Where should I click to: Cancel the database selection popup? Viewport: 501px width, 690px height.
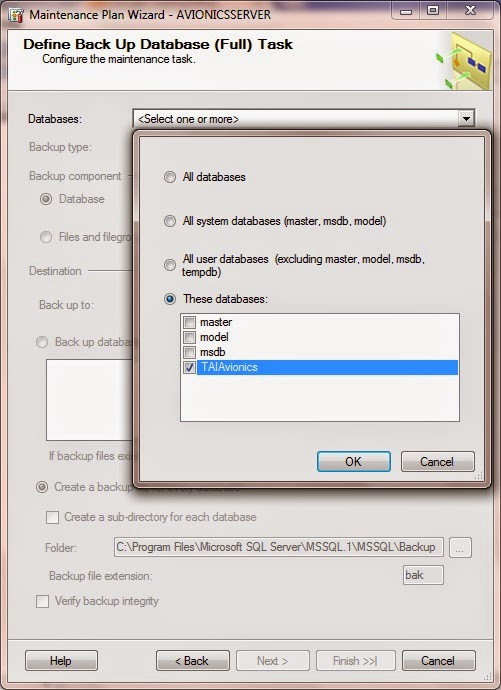pos(437,462)
